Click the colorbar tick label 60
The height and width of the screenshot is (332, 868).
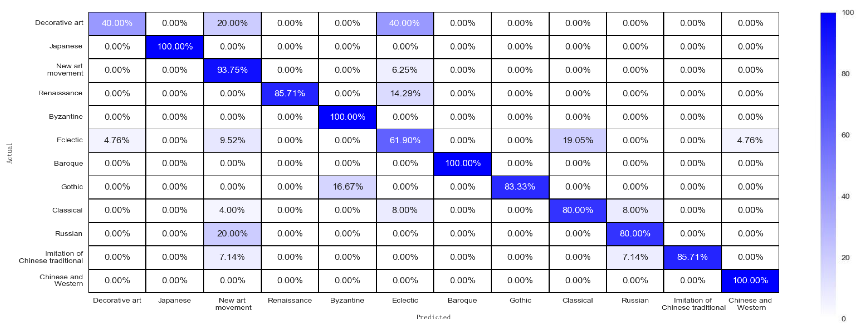(845, 135)
